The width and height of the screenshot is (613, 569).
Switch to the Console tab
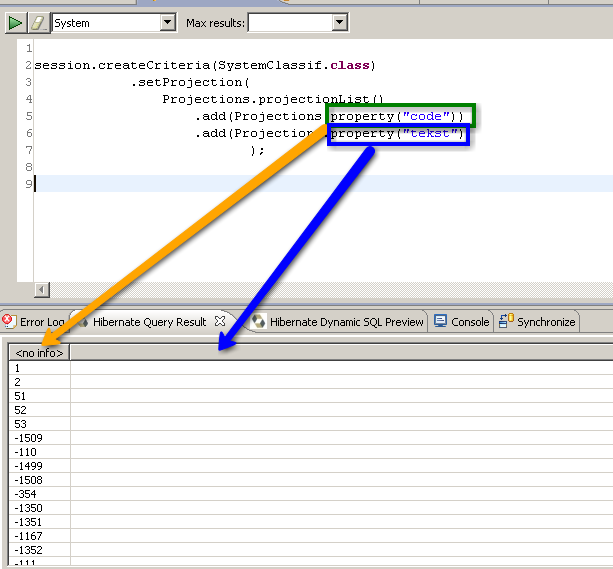462,322
